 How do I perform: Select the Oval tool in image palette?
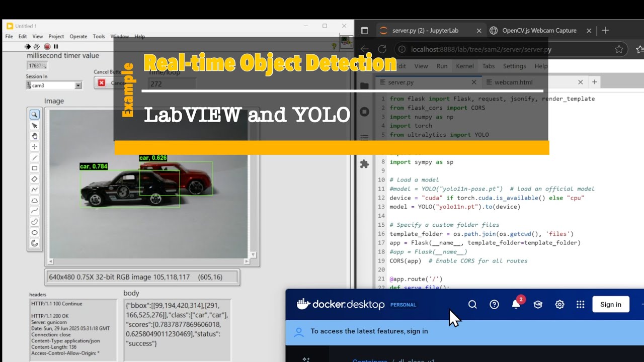pyautogui.click(x=35, y=232)
